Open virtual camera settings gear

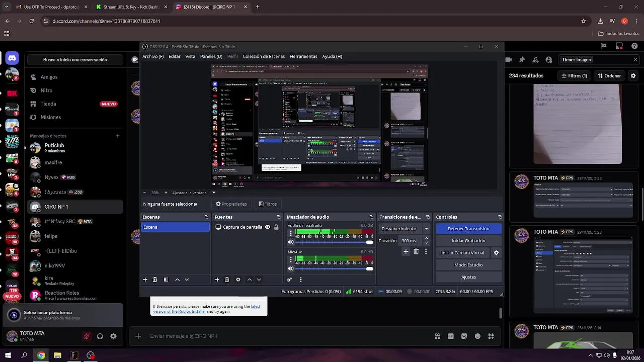pyautogui.click(x=496, y=253)
